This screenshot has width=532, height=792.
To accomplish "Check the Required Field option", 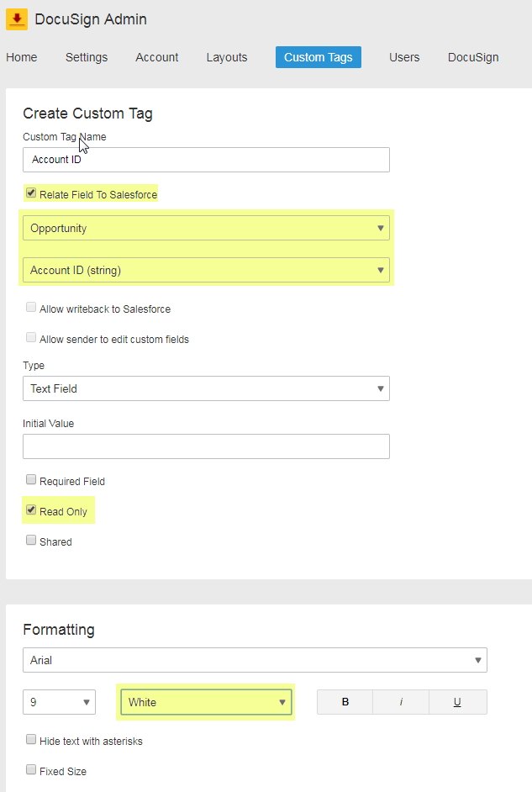I will tap(31, 479).
